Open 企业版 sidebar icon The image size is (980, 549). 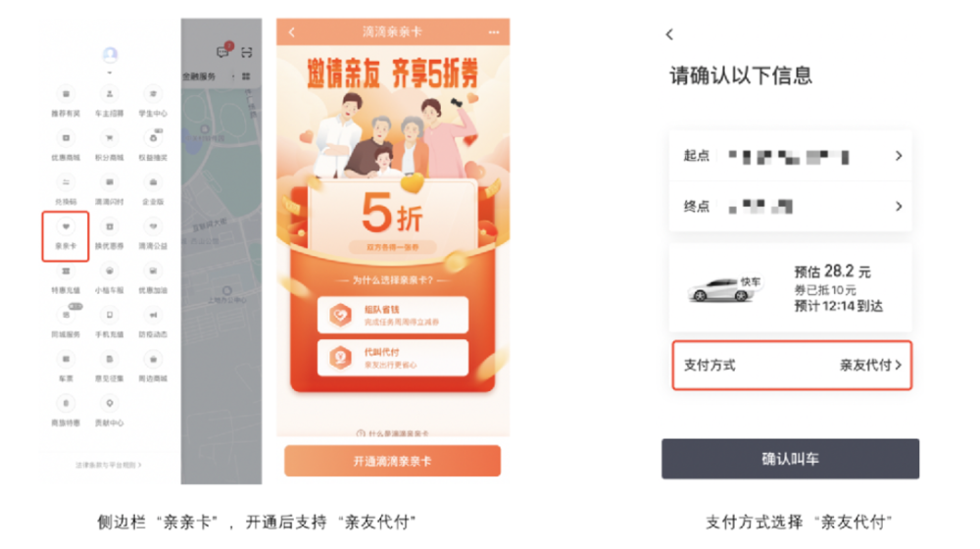[x=153, y=190]
